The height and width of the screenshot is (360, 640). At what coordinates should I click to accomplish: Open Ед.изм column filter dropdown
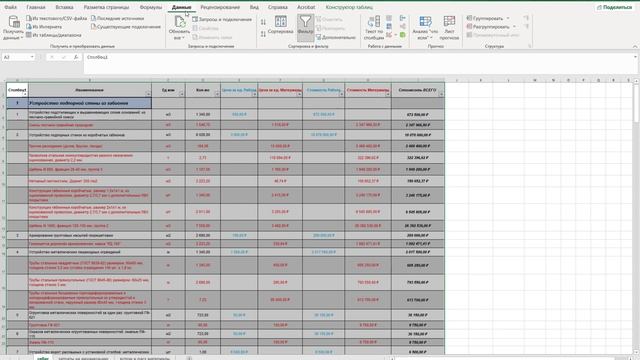pos(182,94)
